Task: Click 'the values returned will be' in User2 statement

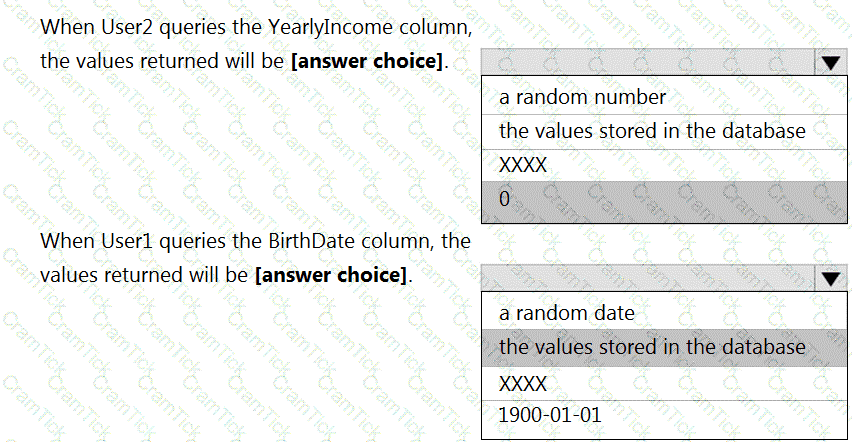Action: (162, 61)
